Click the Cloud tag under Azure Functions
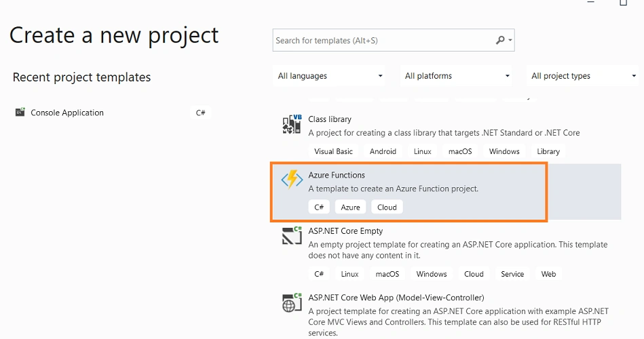The width and height of the screenshot is (644, 339). 387,207
